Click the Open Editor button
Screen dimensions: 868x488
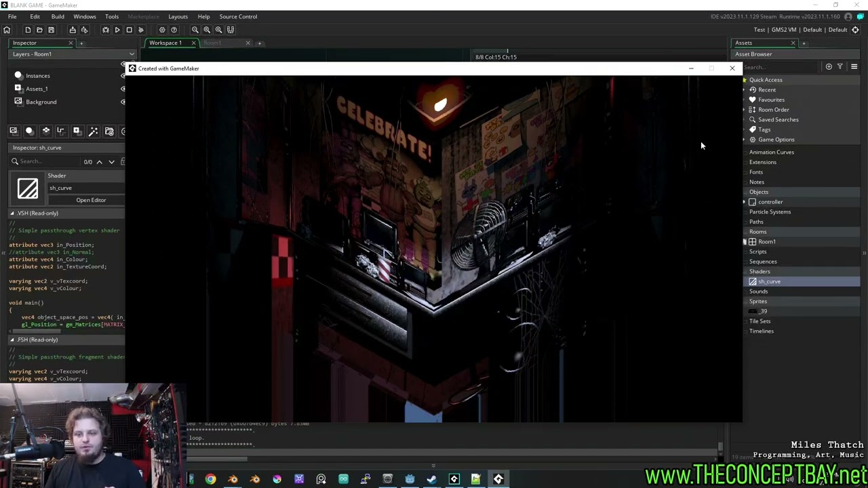click(x=91, y=200)
